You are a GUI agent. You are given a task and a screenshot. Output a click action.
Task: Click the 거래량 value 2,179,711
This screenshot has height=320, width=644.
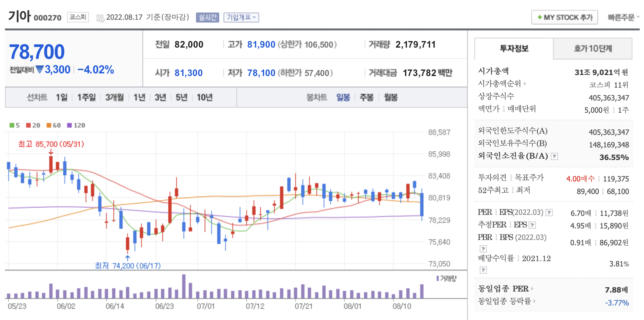pyautogui.click(x=416, y=45)
